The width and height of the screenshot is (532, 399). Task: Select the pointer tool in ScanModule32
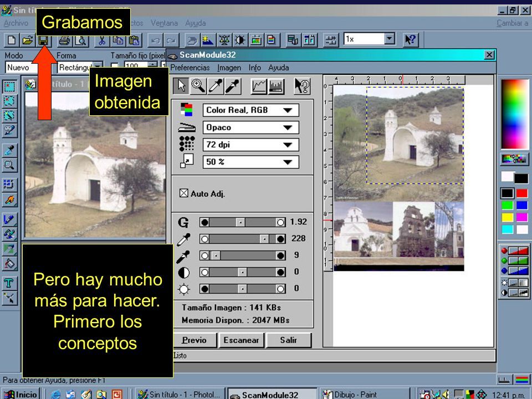pyautogui.click(x=181, y=86)
